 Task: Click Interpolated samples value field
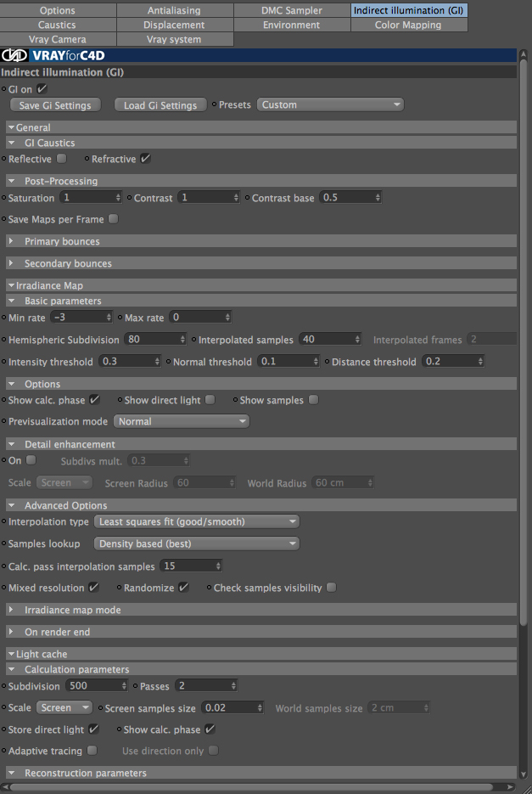tap(330, 340)
